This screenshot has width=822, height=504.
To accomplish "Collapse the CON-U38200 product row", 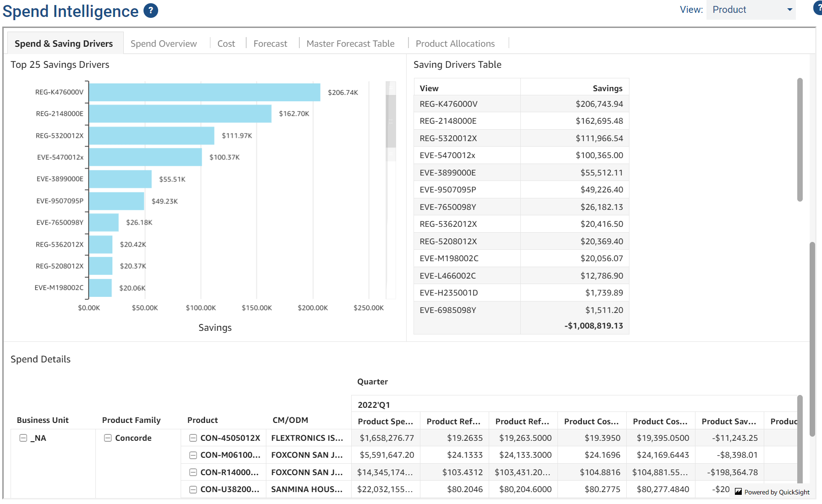I will click(x=193, y=489).
